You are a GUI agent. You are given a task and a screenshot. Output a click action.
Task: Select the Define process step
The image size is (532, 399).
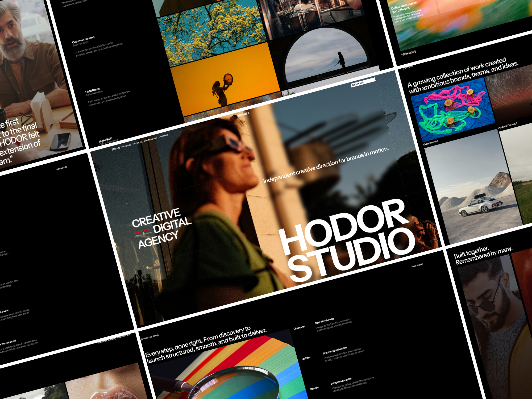pos(306,358)
